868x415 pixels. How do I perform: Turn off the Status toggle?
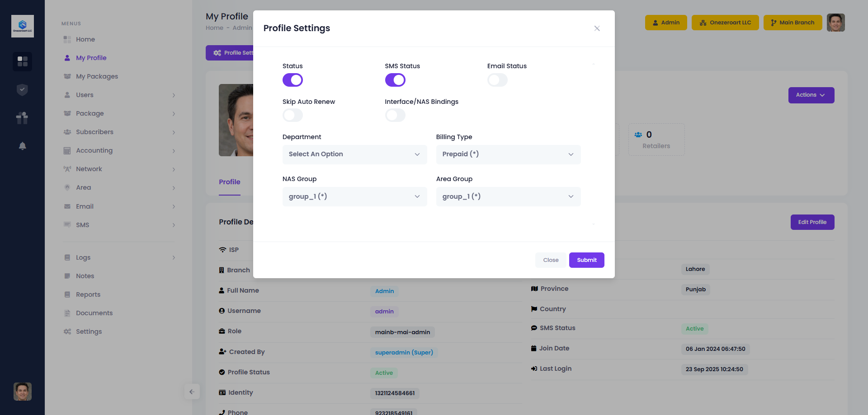coord(292,80)
